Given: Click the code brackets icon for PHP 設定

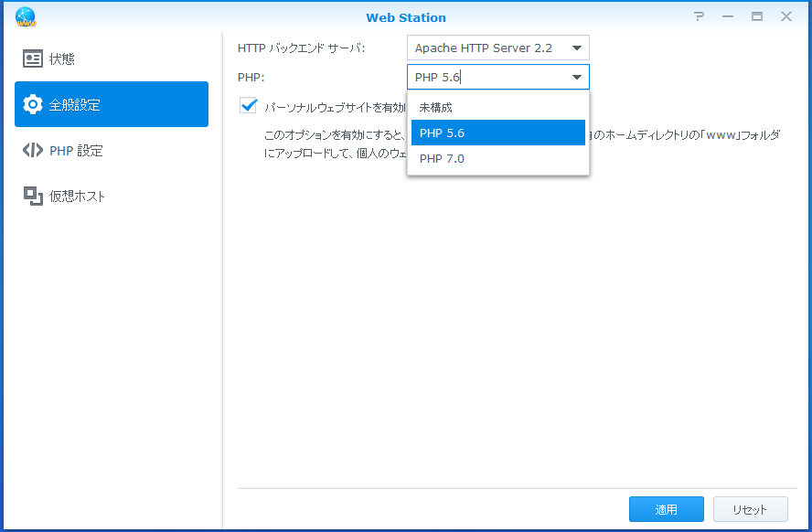Looking at the screenshot, I should pyautogui.click(x=33, y=150).
